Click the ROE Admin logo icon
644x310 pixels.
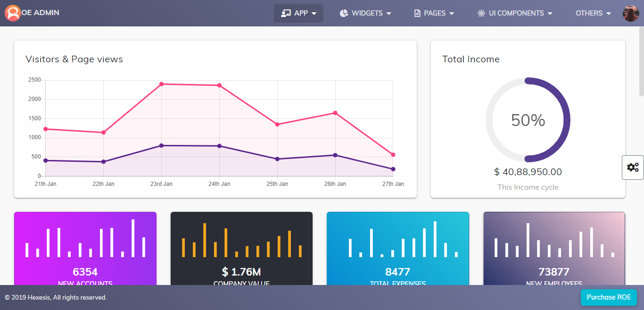[x=12, y=13]
